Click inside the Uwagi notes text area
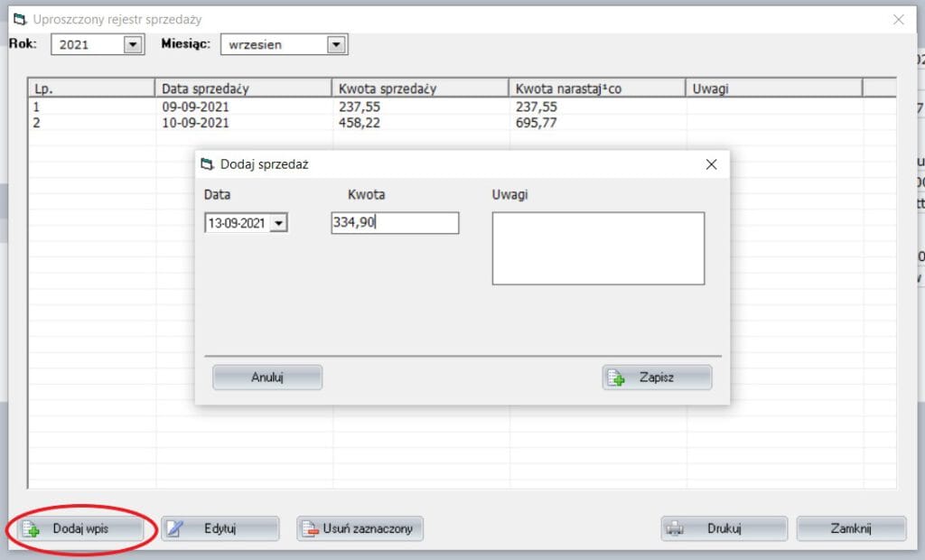 (597, 248)
